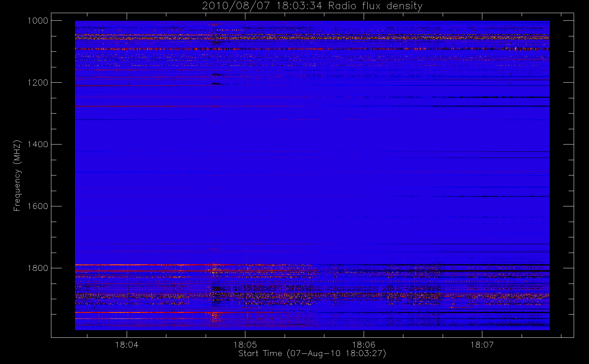Select the 1600 frequency tick label

(x=38, y=206)
